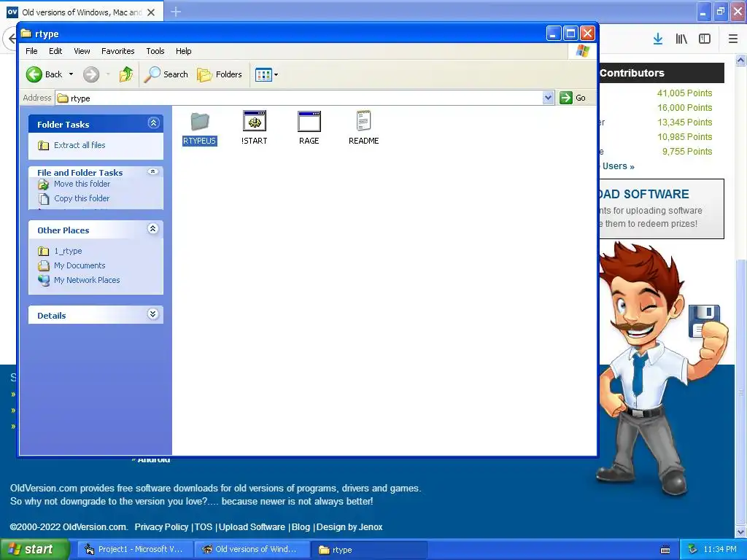The width and height of the screenshot is (747, 560).
Task: Open the Help menu
Action: 183,51
